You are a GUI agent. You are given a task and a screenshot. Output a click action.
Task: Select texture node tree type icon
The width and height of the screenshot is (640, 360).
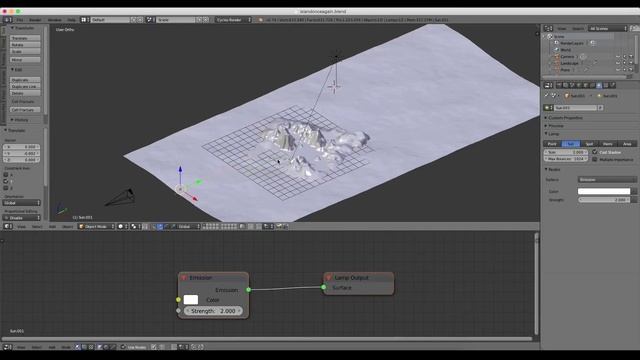[90, 347]
